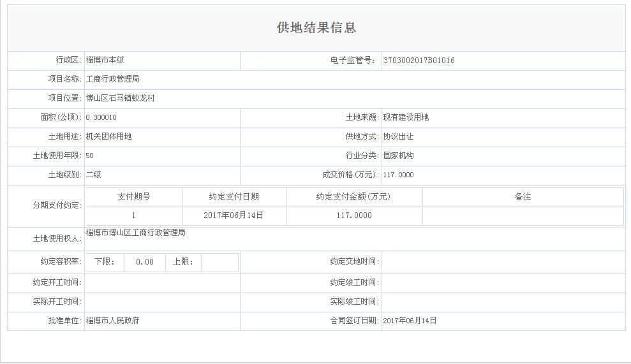Select the rights holder 淄博市博山区工商行政管理局

[136, 233]
